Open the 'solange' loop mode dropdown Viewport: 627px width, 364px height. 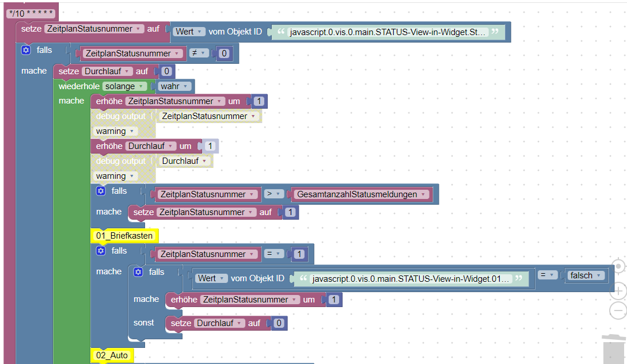point(124,86)
